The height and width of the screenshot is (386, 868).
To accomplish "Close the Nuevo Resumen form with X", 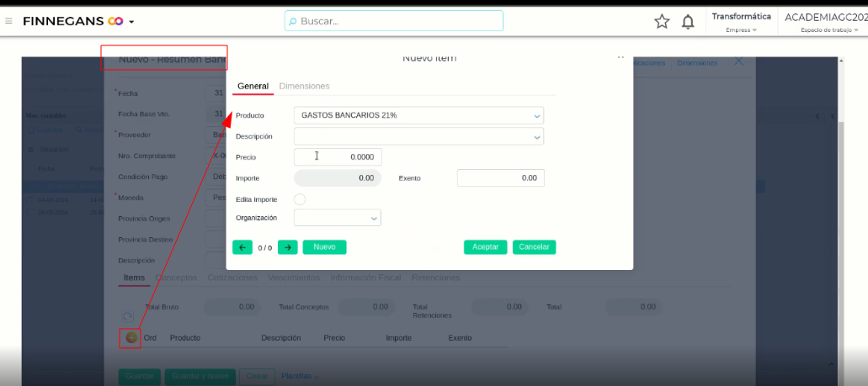I will click(738, 61).
